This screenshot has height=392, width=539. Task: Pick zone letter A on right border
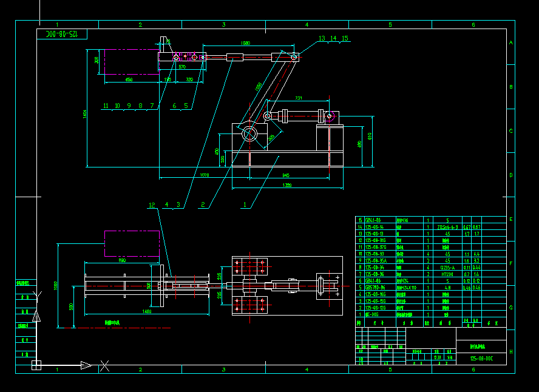(511, 43)
